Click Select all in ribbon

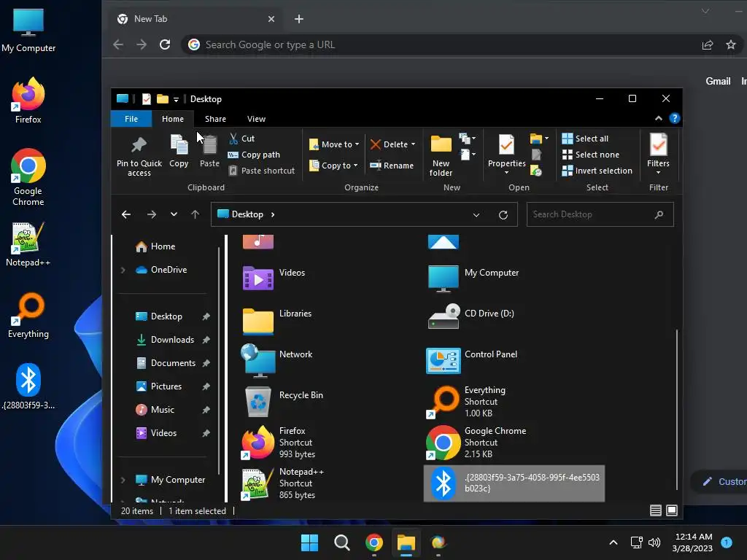click(585, 139)
